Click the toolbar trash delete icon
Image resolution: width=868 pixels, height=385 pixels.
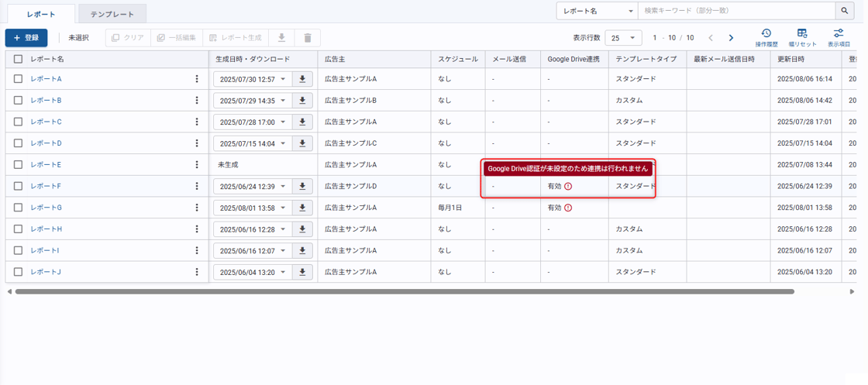(x=308, y=38)
